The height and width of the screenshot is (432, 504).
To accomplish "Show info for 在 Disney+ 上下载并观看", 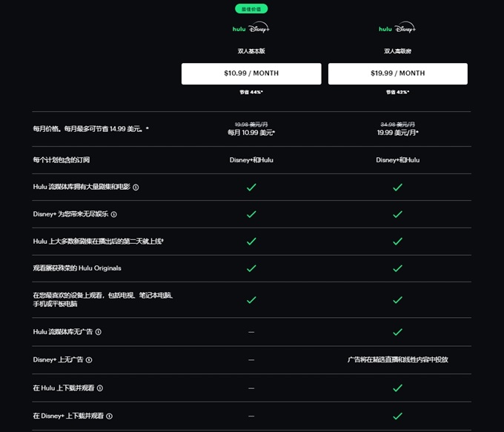I will point(110,416).
